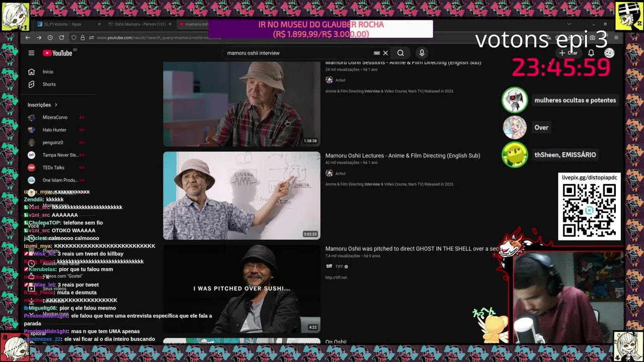Click the Início home icon in the sidebar
The image size is (644, 362).
(31, 72)
